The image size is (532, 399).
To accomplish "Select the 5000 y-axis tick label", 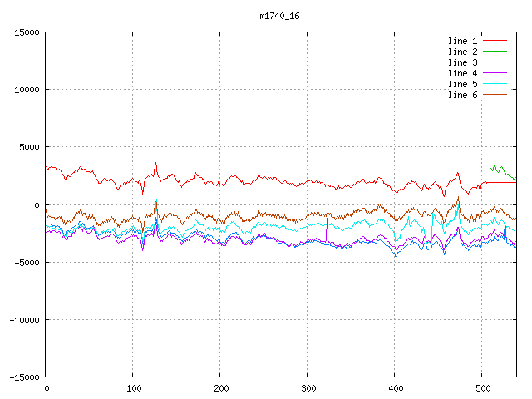I will coord(29,147).
